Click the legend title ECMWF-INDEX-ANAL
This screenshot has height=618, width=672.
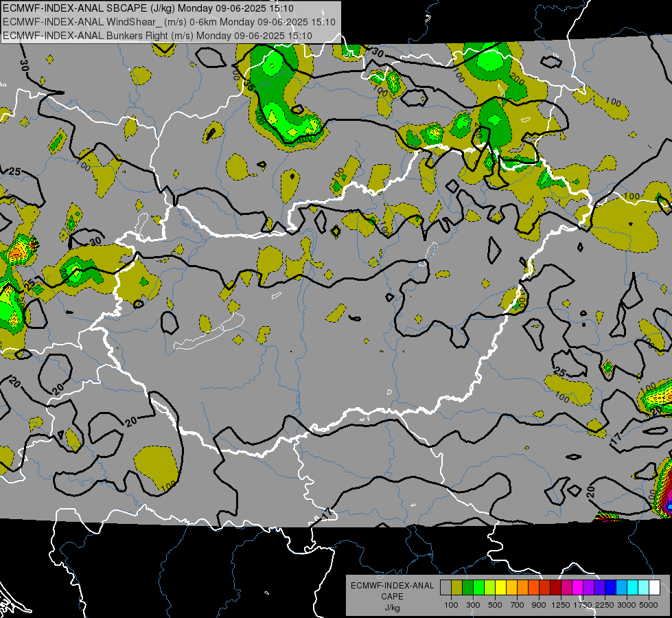pos(392,586)
